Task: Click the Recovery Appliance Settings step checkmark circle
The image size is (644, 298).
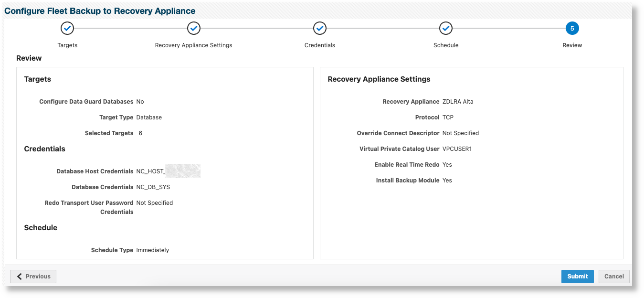Action: (x=194, y=29)
